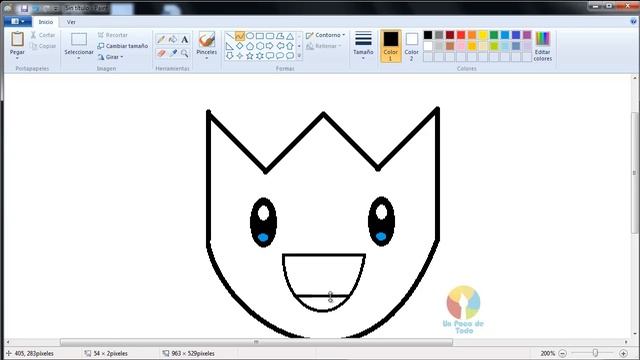Click the zoom in plus button
Viewport: 640px width, 360px height.
[623, 353]
